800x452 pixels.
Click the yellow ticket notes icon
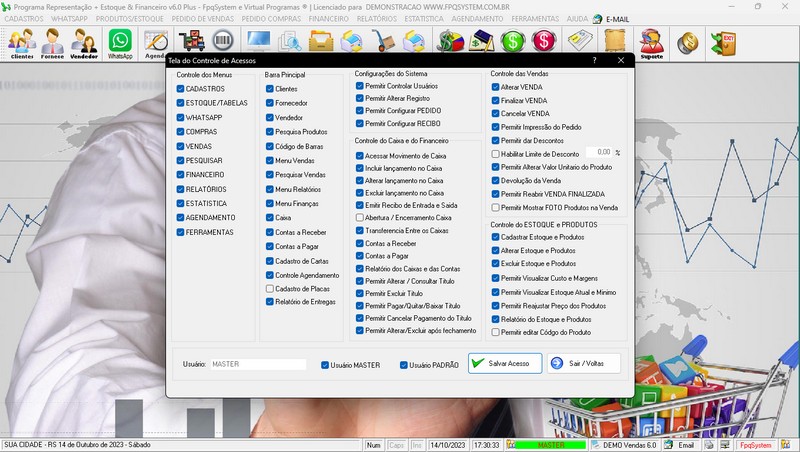(580, 41)
